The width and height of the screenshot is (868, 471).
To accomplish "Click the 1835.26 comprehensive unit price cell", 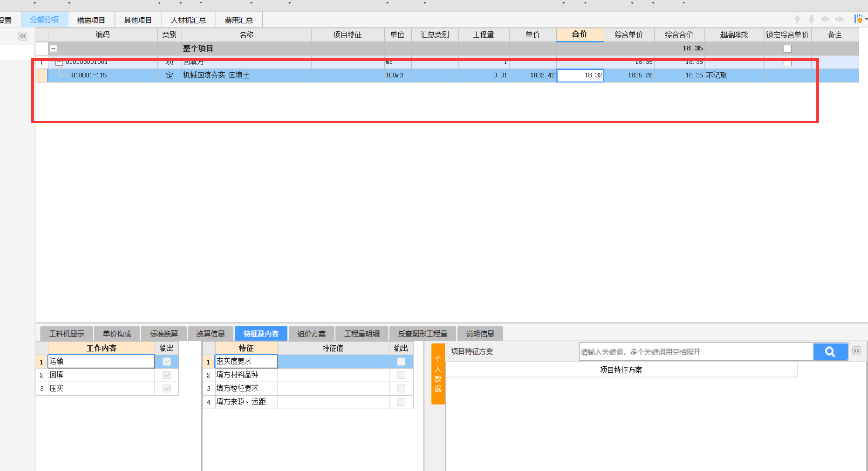I will pos(629,75).
